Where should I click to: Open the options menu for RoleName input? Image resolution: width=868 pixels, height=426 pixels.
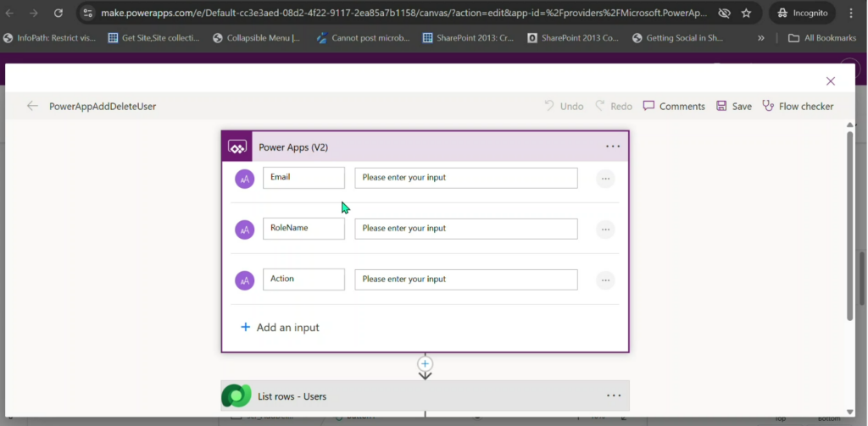(605, 230)
